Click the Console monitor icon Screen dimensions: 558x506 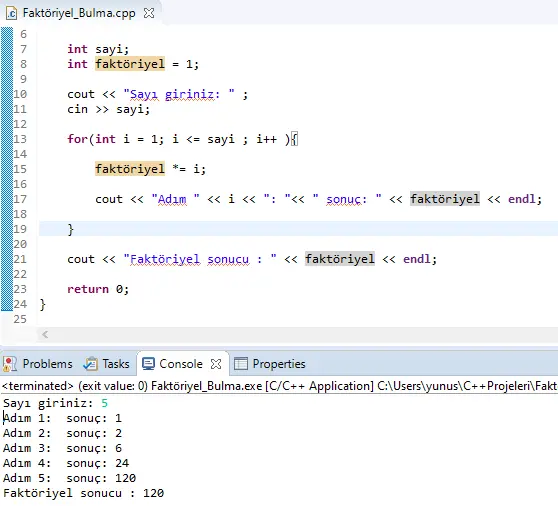point(148,364)
